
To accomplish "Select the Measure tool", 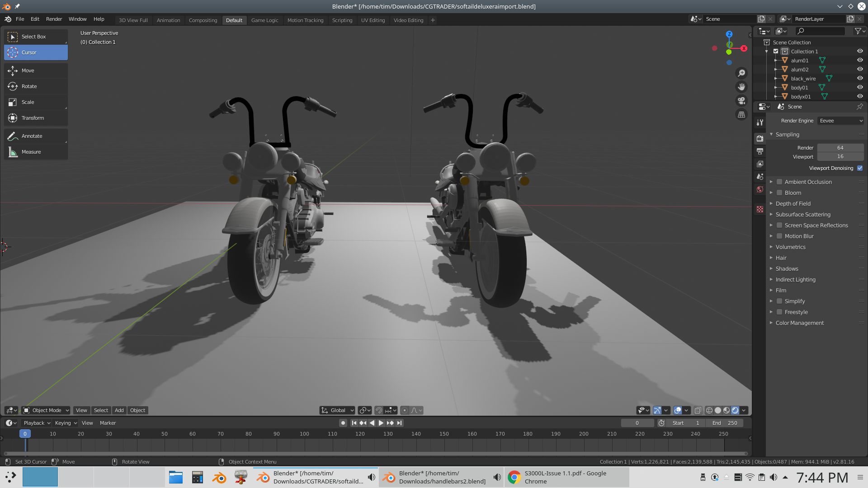I will [31, 152].
